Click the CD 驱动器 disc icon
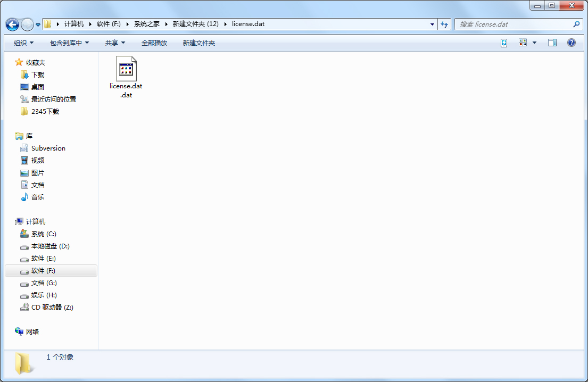 click(x=24, y=308)
